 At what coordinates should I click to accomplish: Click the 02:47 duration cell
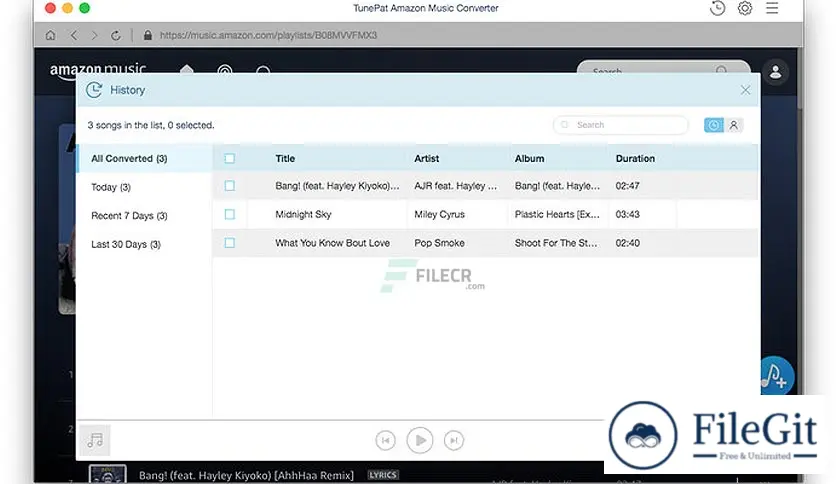[628, 185]
